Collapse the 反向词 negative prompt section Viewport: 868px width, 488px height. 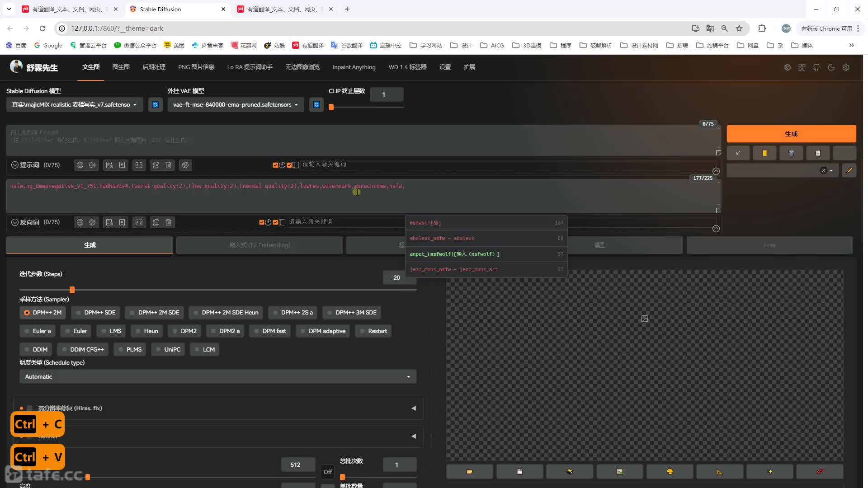point(15,222)
